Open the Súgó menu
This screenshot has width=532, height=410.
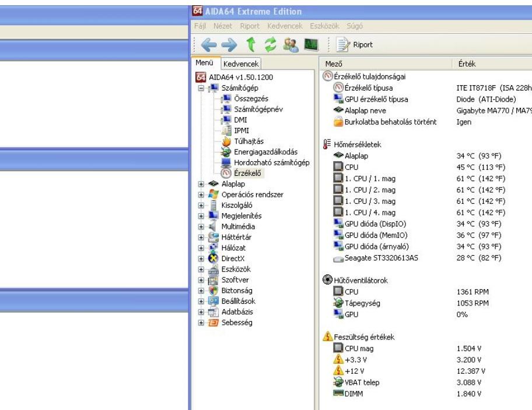355,26
